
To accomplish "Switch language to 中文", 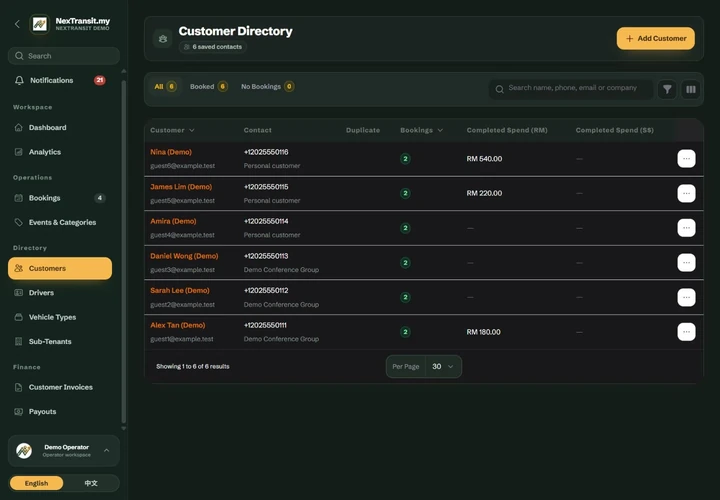I will (91, 483).
